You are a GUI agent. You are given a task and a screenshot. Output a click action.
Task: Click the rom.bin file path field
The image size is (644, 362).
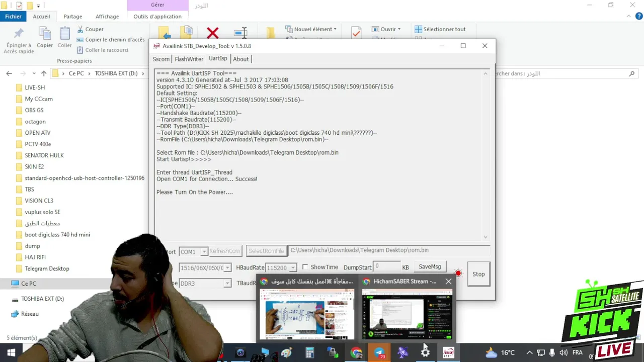[389, 250]
